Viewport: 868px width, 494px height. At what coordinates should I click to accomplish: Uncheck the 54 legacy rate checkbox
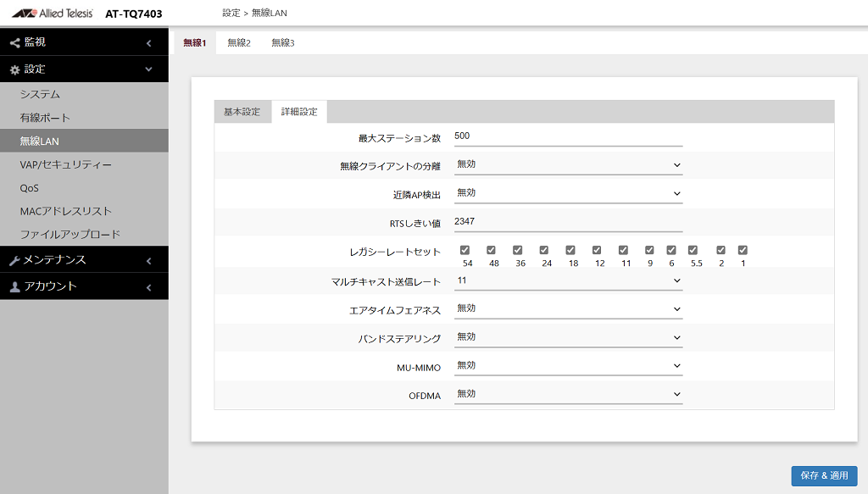tap(465, 250)
